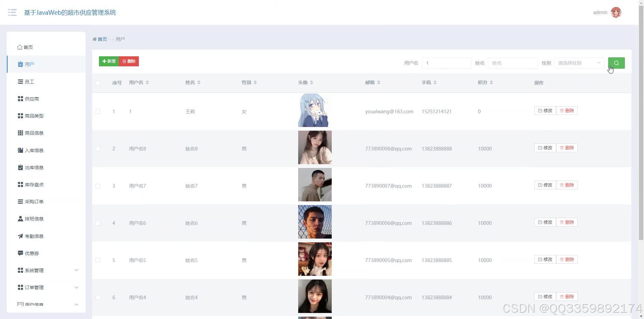This screenshot has width=644, height=319.
Task: Check the row checkbox for 用户名8
Action: coord(98,149)
